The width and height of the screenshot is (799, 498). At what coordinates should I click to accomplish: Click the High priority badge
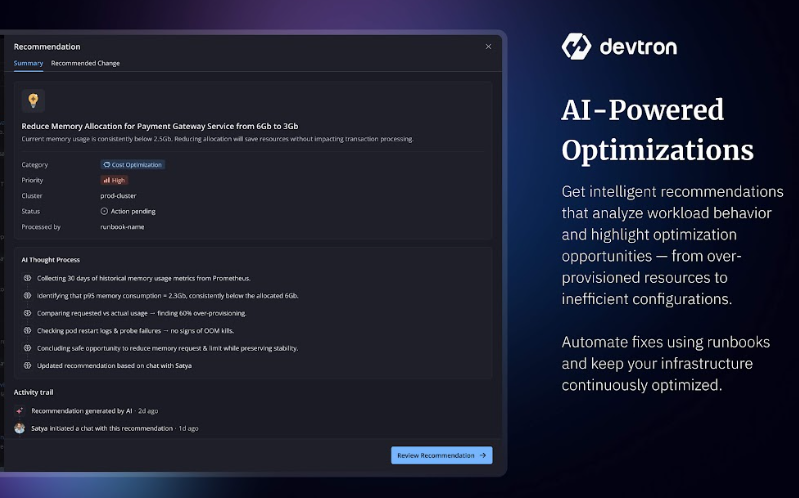click(114, 180)
